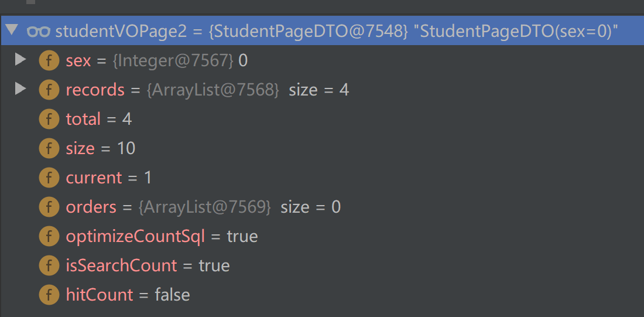Select the total = 4 row

click(x=322, y=119)
